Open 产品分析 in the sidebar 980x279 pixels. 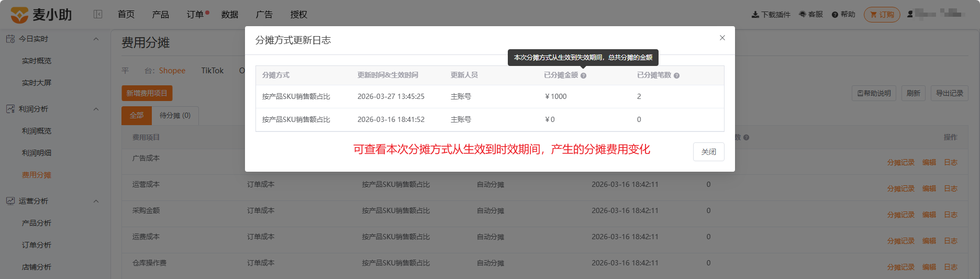coord(37,223)
